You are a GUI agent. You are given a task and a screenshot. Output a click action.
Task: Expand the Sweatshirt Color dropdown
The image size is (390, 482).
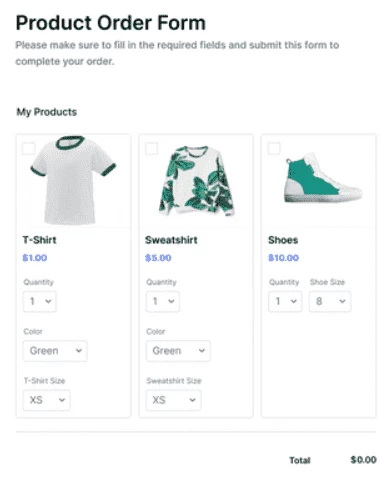coord(178,351)
